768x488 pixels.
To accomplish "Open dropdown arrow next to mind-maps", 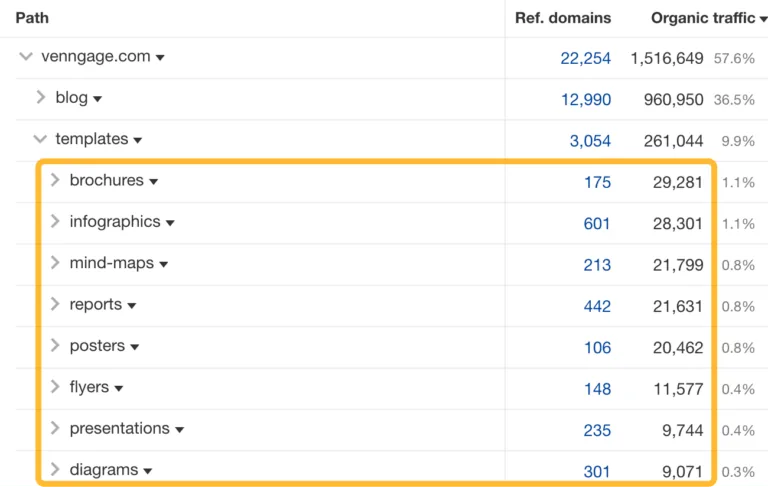I will pos(164,265).
